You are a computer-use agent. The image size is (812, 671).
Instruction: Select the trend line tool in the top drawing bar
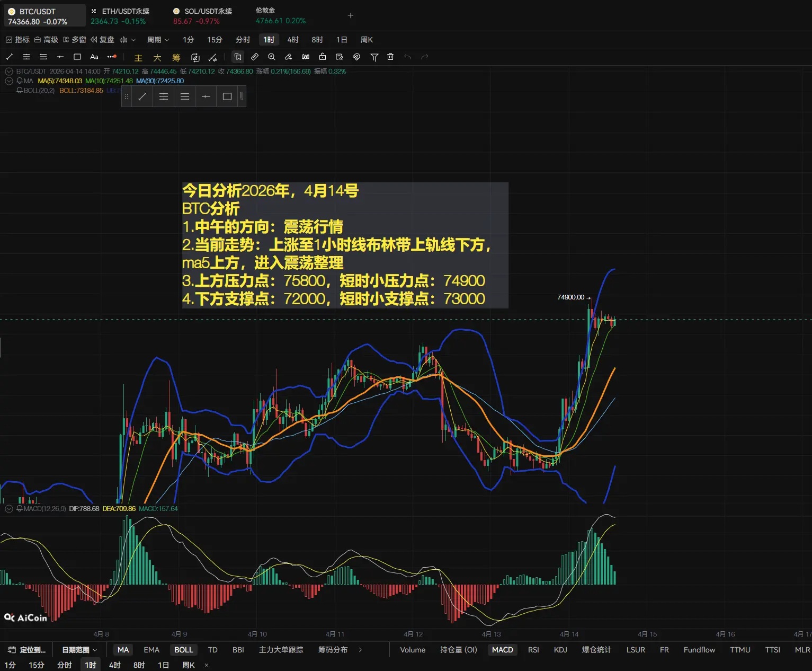pyautogui.click(x=10, y=57)
